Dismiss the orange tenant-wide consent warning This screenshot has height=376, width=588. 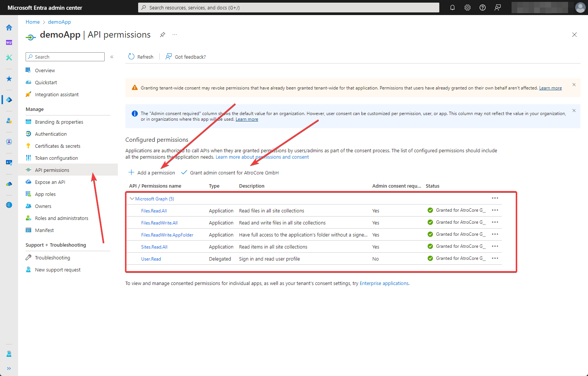tap(574, 85)
